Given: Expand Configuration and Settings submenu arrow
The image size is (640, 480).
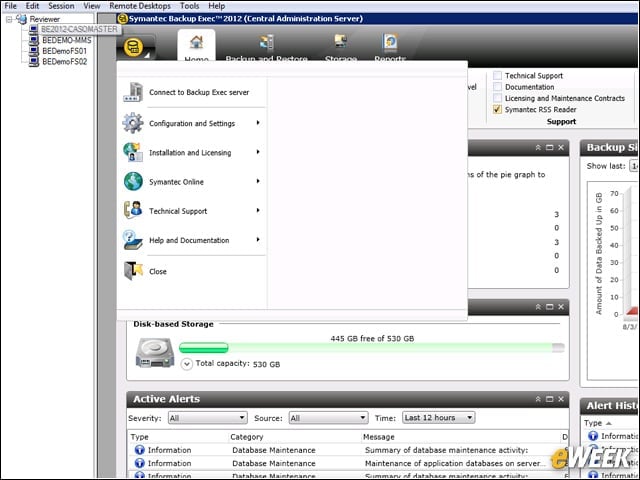Looking at the screenshot, I should point(258,122).
